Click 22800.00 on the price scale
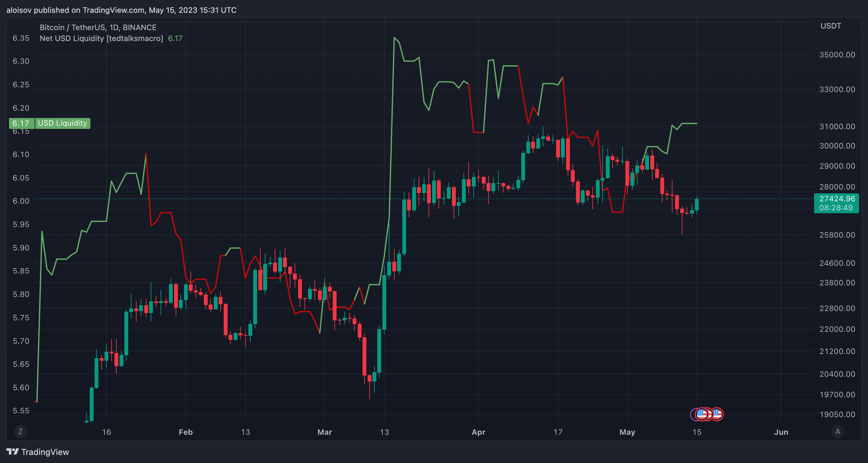 837,308
